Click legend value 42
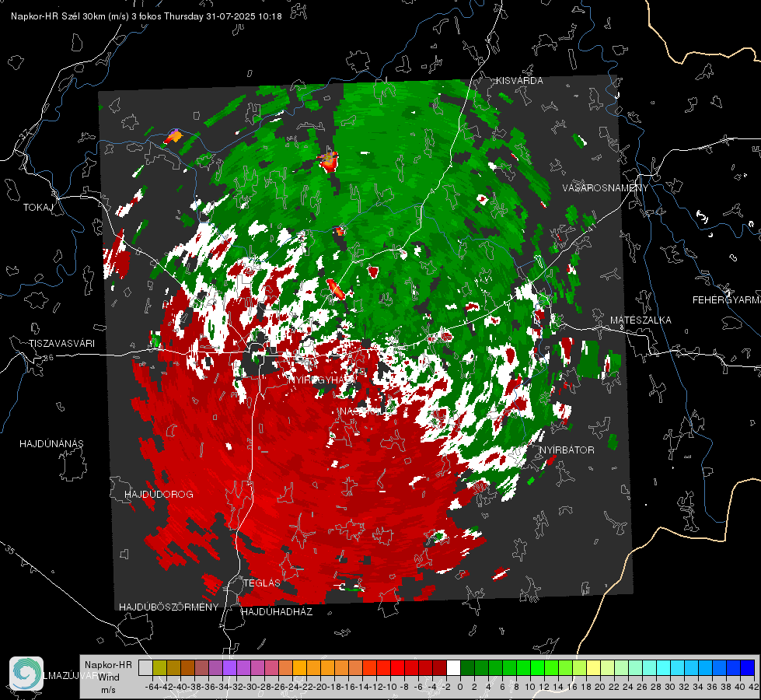761x700 pixels. (754, 687)
